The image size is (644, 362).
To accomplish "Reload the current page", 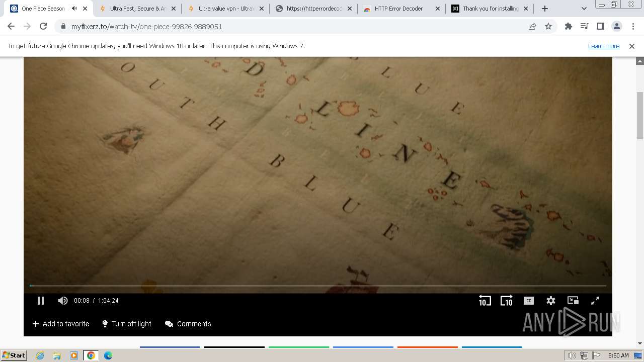I will pyautogui.click(x=43, y=27).
